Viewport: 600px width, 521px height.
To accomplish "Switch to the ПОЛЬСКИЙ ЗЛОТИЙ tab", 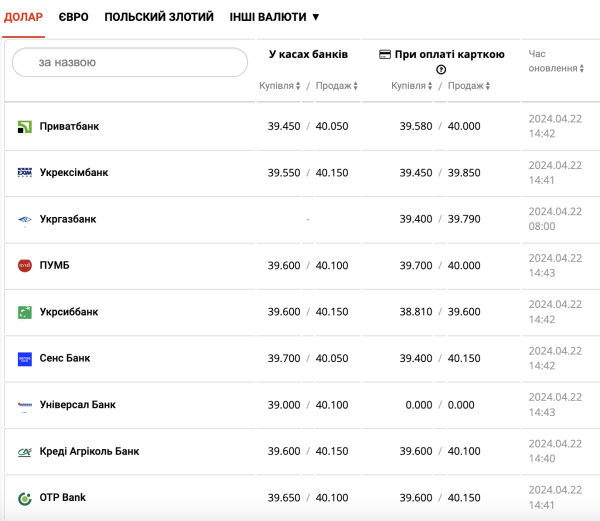I will click(159, 17).
